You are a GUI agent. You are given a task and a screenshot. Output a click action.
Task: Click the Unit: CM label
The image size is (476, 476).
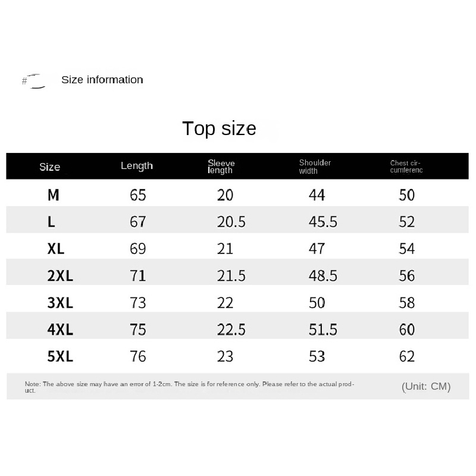[x=426, y=386]
